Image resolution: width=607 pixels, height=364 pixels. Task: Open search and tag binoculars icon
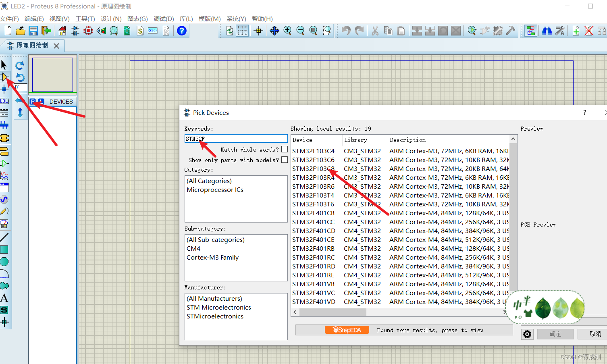[x=547, y=31]
